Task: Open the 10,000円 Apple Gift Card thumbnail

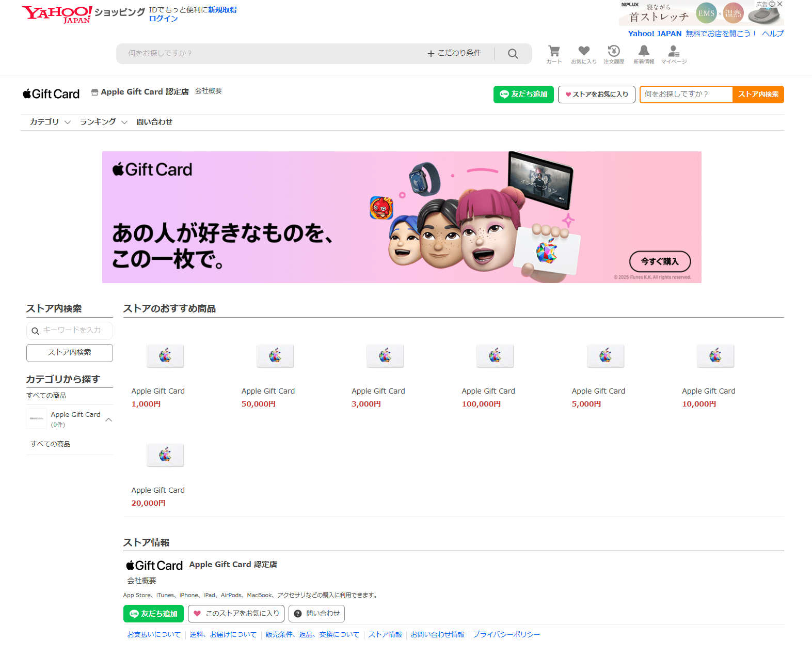Action: coord(715,356)
